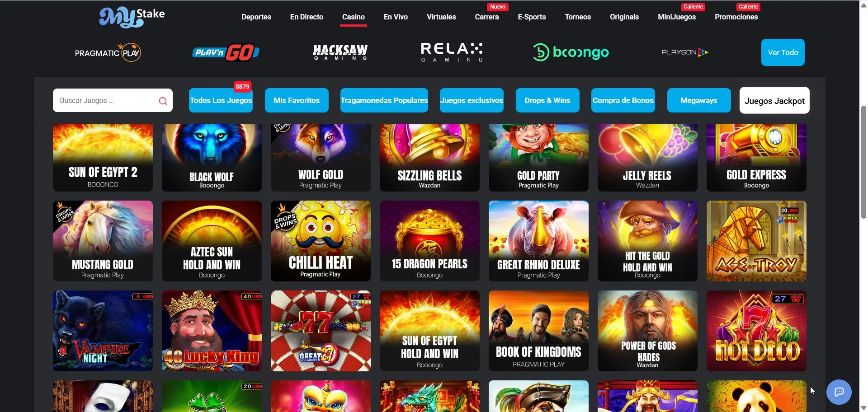Switch to the Megaways category tab
868x412 pixels.
(x=699, y=100)
